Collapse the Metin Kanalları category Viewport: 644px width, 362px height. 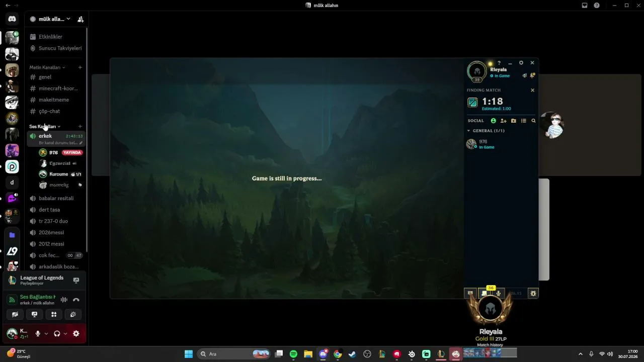point(47,67)
